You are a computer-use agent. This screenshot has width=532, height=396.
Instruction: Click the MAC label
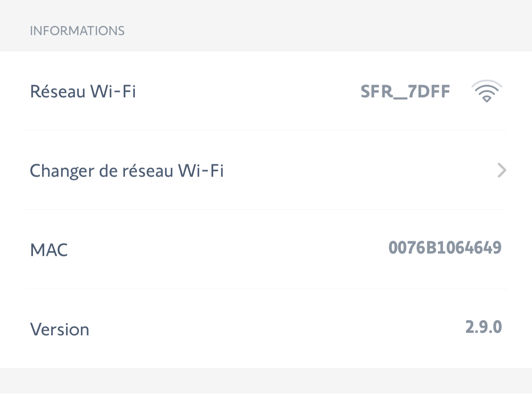point(49,250)
